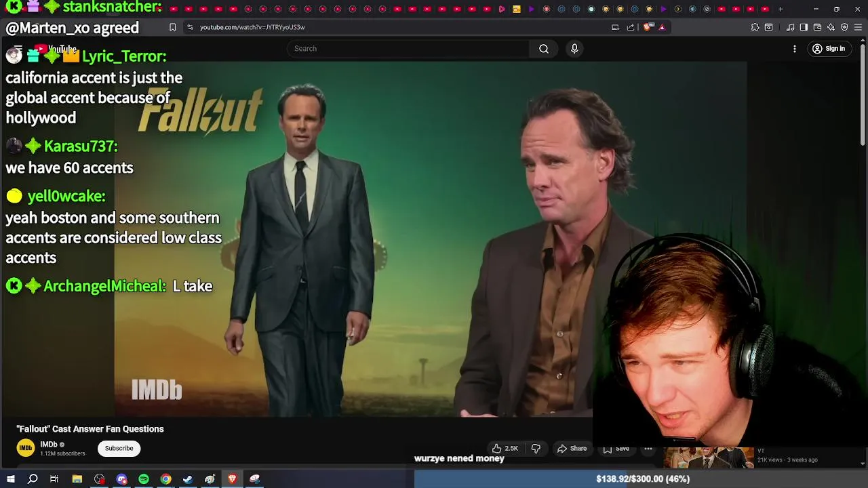Switch to the last red YouTube tab
The height and width of the screenshot is (488, 868).
pyautogui.click(x=765, y=9)
